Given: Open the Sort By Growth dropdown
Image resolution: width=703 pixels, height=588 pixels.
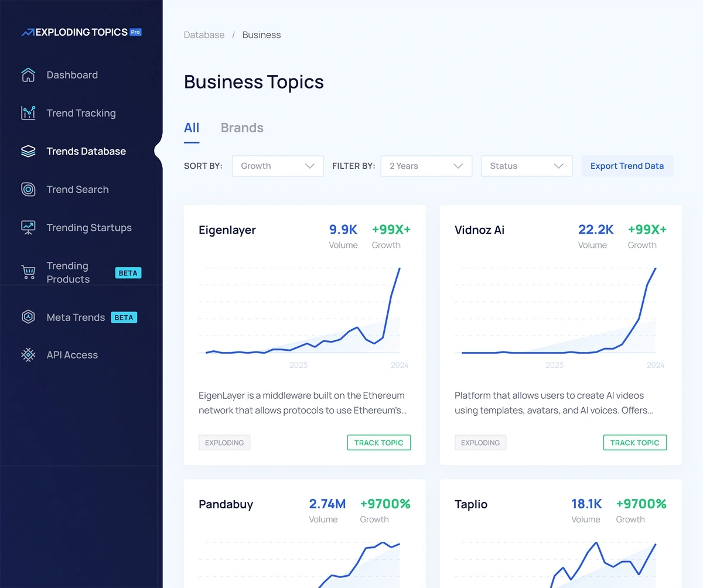Looking at the screenshot, I should [x=278, y=166].
